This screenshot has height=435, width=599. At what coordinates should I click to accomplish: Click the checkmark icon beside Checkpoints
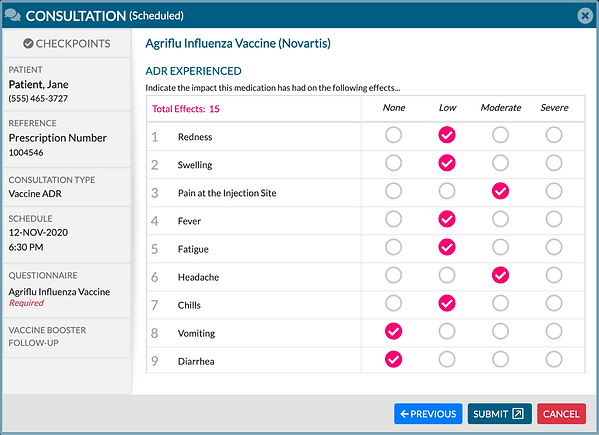click(x=28, y=44)
